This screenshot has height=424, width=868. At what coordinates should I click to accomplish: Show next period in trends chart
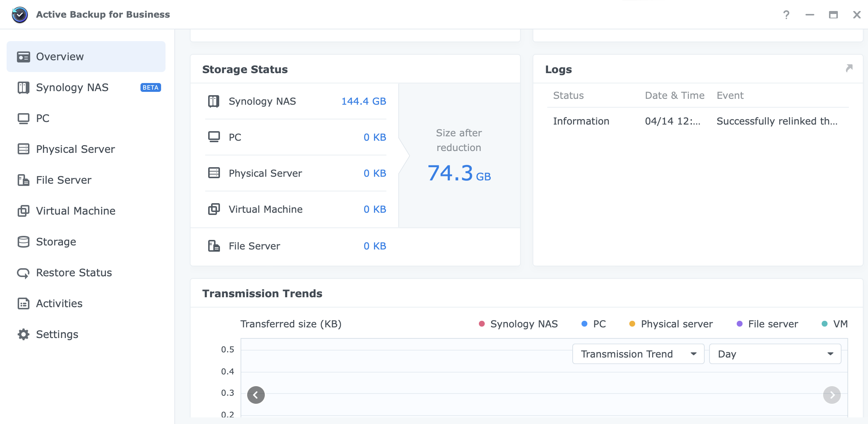pos(832,395)
